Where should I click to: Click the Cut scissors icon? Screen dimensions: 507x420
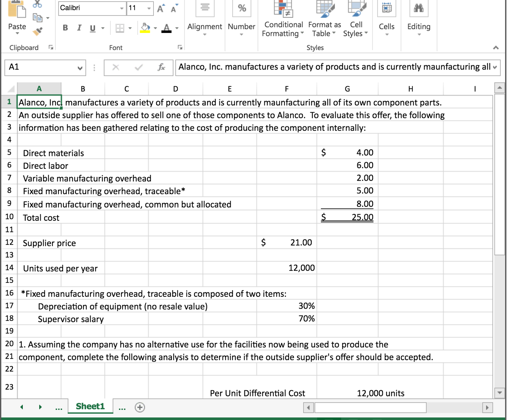pyautogui.click(x=37, y=3)
